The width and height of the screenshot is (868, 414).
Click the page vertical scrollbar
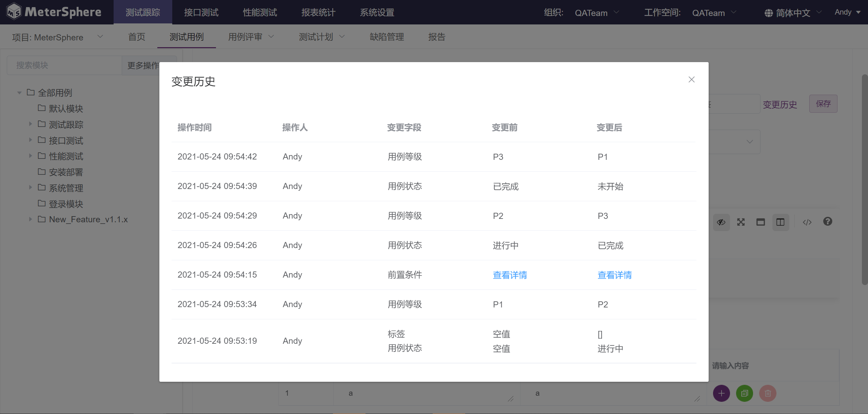pyautogui.click(x=865, y=180)
